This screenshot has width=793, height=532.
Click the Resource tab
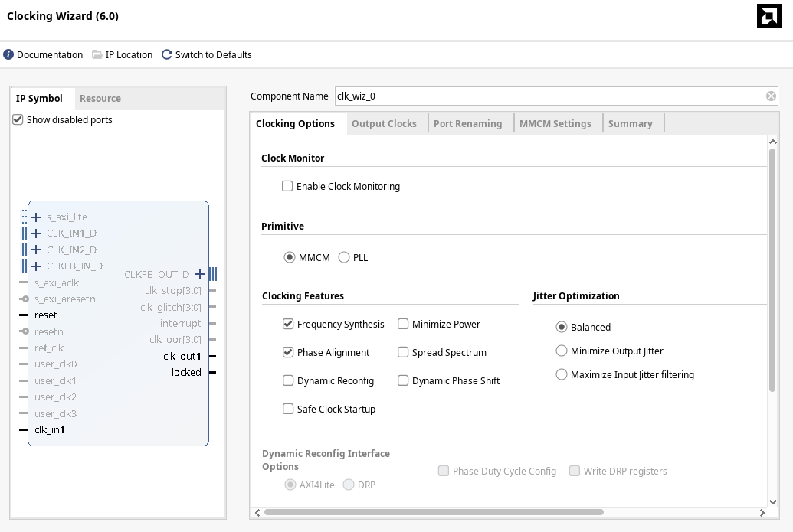pos(100,98)
